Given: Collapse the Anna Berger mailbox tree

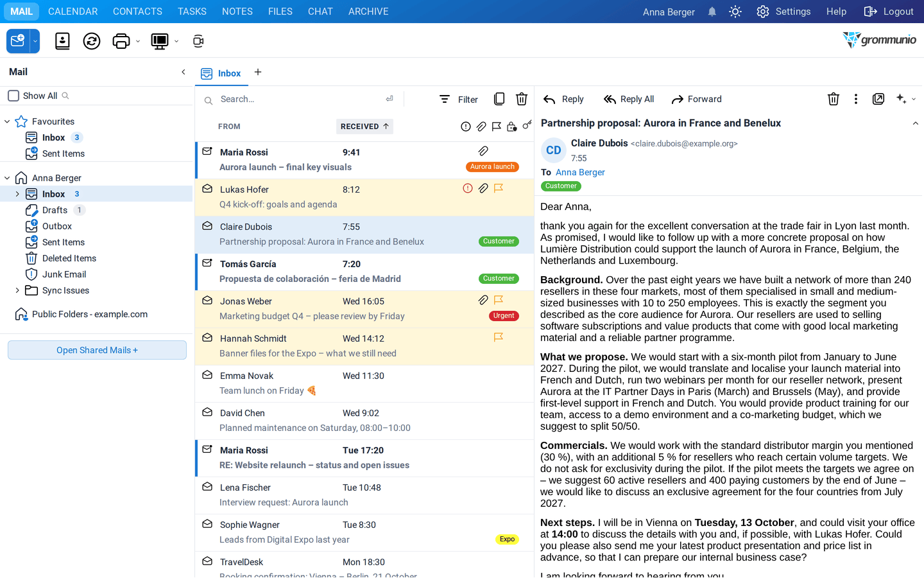Looking at the screenshot, I should pyautogui.click(x=7, y=178).
